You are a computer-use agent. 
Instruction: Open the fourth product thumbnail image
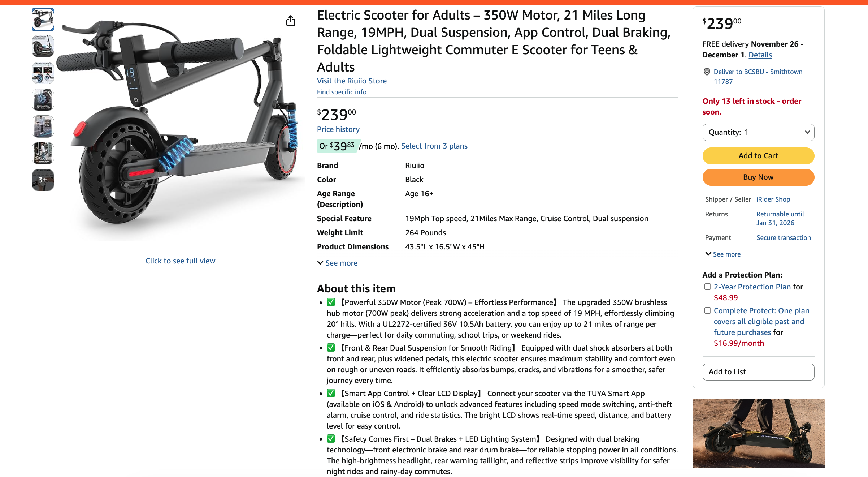[x=43, y=100]
